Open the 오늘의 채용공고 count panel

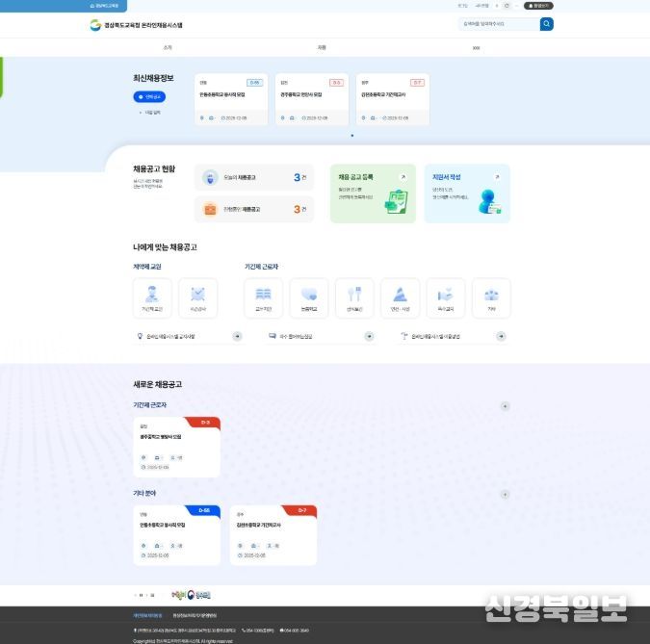tap(254, 177)
